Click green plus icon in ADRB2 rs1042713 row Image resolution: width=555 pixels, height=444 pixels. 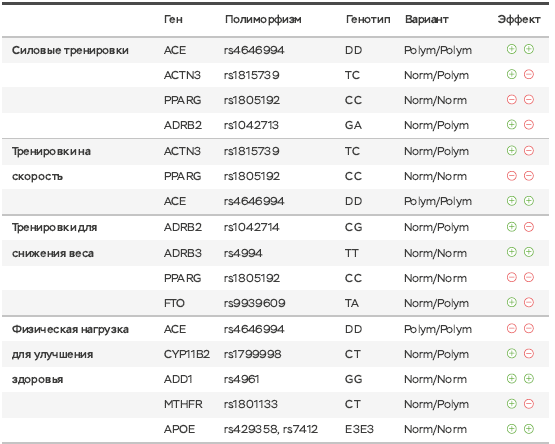pyautogui.click(x=511, y=125)
